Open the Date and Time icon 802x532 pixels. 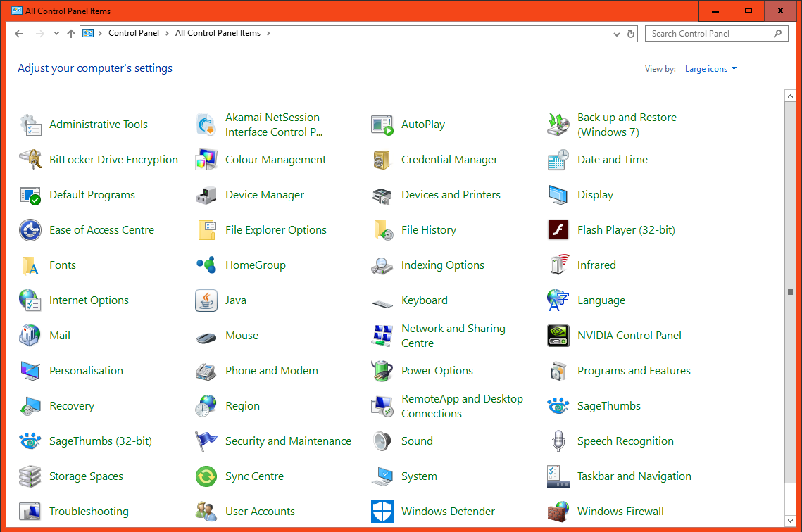(x=558, y=160)
